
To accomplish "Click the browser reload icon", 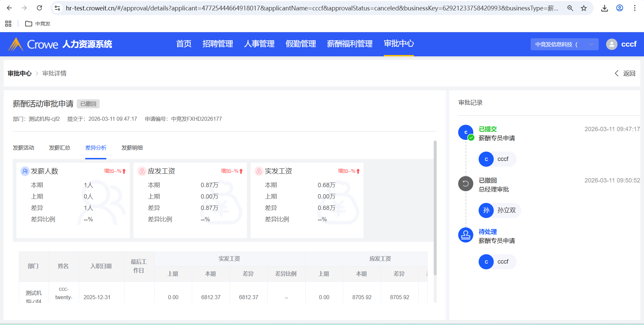I will pos(39,8).
